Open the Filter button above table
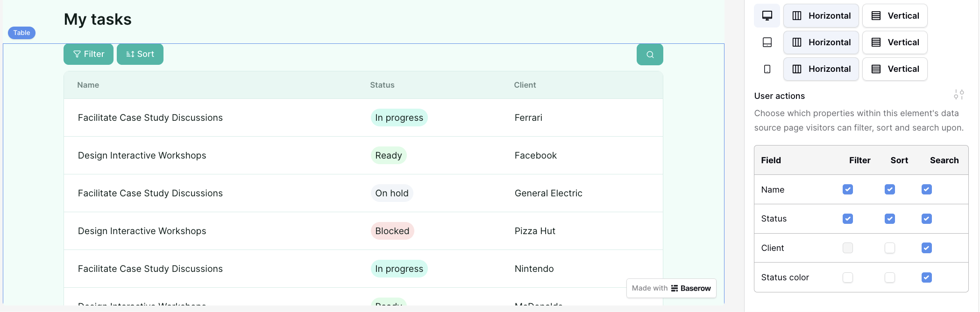The width and height of the screenshot is (980, 312). coord(88,55)
